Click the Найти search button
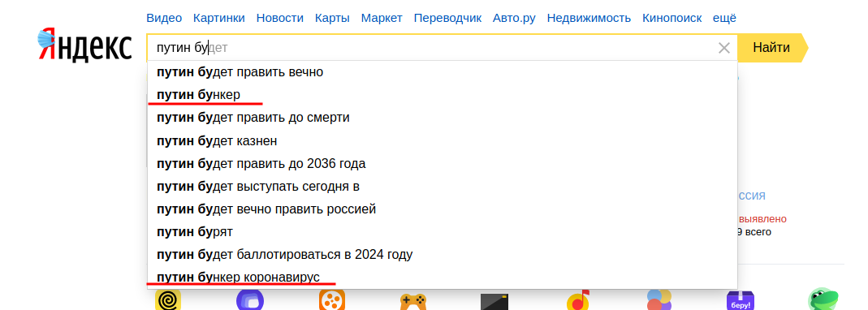 (x=771, y=48)
